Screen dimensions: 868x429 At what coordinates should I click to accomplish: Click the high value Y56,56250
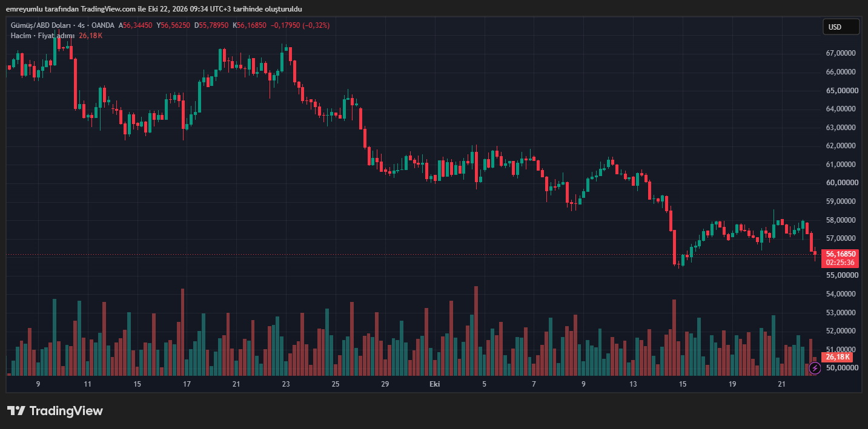173,25
